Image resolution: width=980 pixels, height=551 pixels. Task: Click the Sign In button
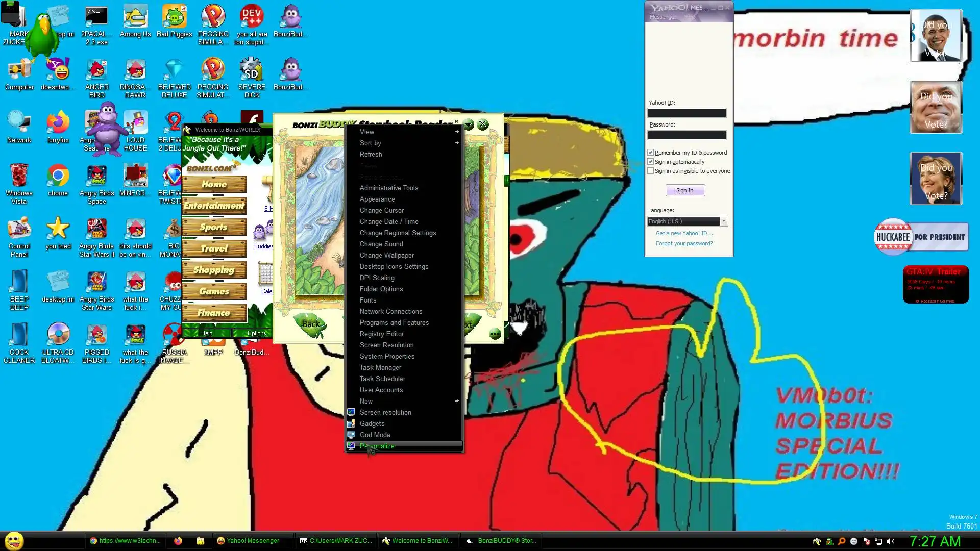pos(685,190)
